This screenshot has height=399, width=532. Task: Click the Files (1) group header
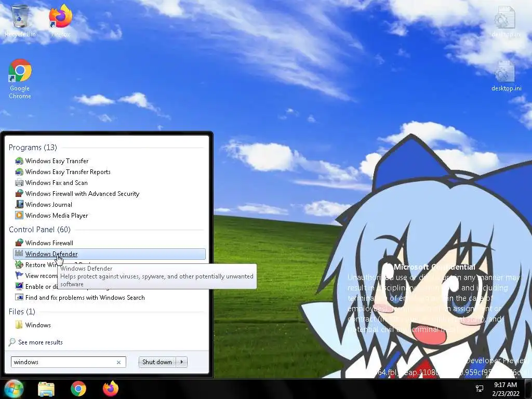(22, 312)
